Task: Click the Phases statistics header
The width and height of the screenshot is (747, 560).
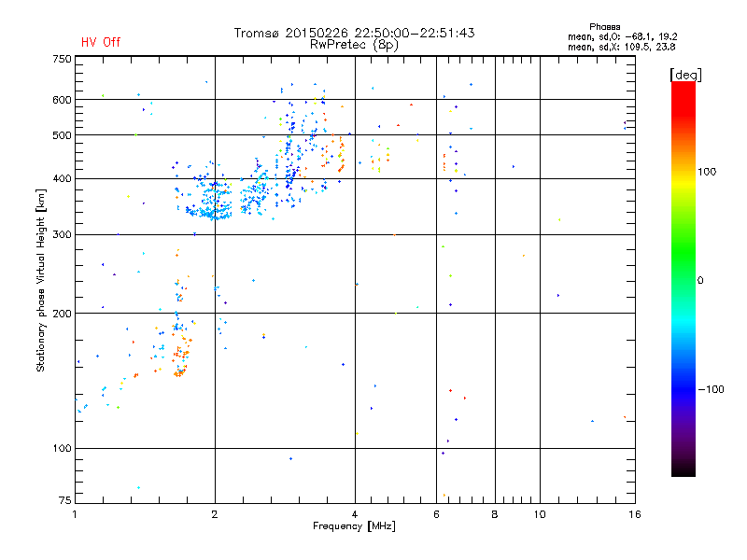Action: (x=604, y=27)
